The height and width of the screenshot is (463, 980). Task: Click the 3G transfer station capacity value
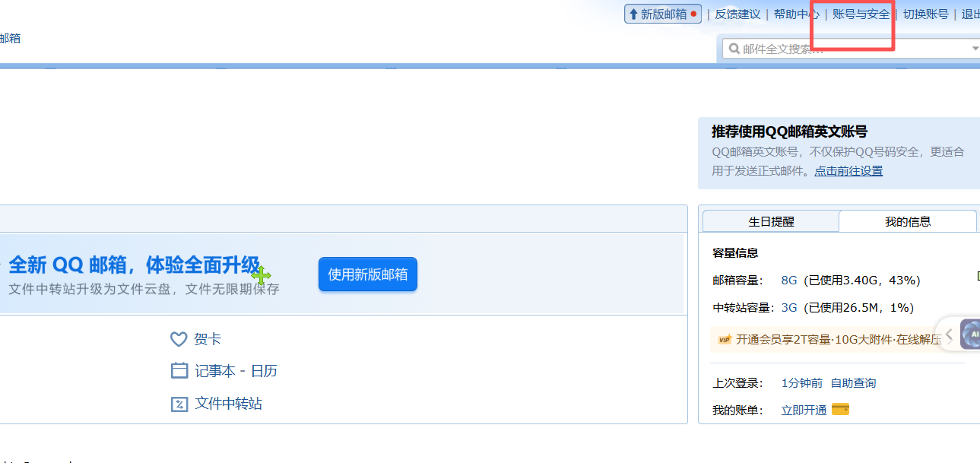tap(789, 308)
